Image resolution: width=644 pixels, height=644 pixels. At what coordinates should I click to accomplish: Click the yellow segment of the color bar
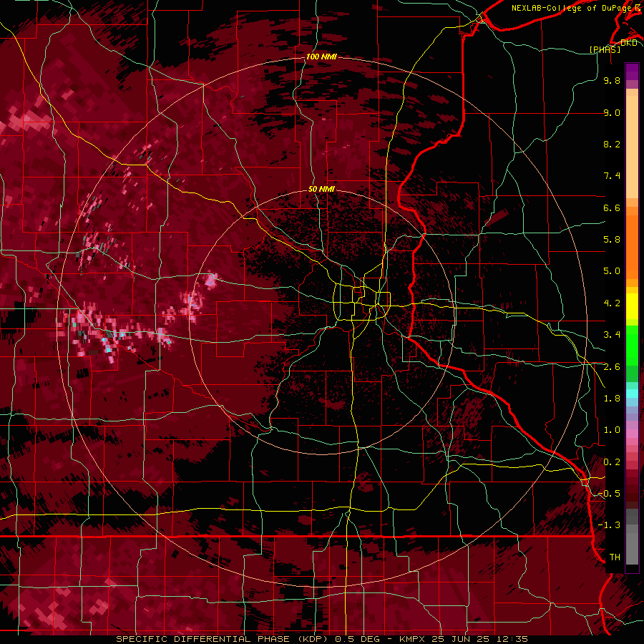pos(632,306)
